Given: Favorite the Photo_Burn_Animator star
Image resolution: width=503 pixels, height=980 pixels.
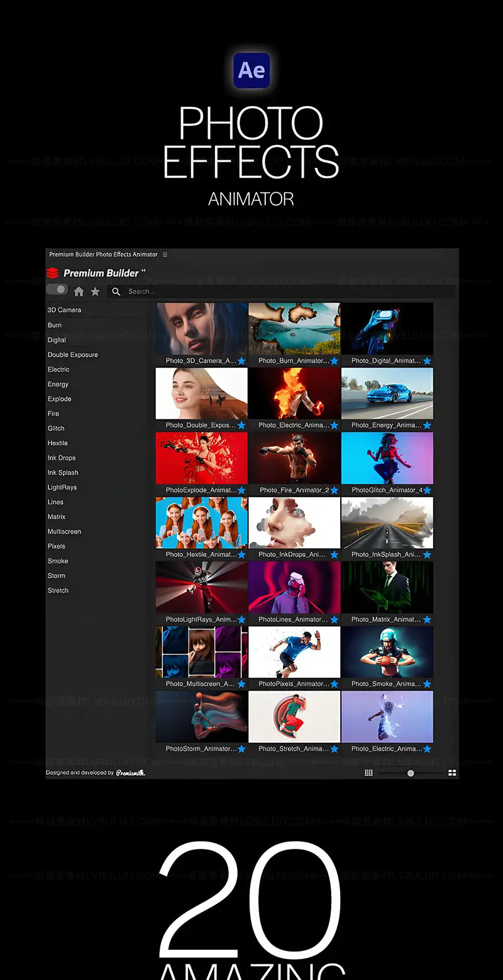Looking at the screenshot, I should [x=334, y=361].
